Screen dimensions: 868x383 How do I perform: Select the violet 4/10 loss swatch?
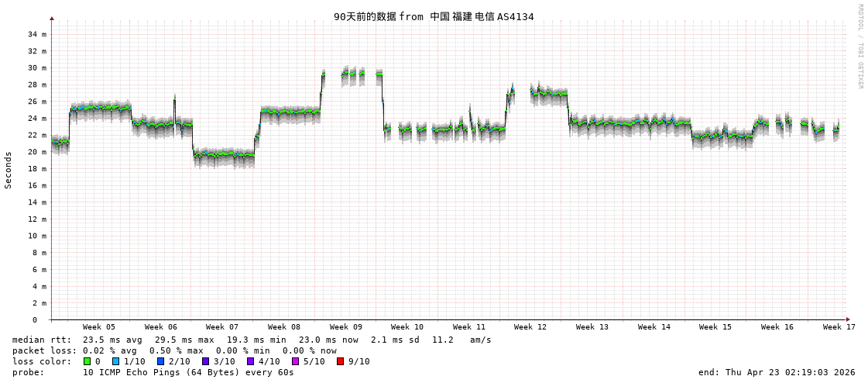pos(250,361)
